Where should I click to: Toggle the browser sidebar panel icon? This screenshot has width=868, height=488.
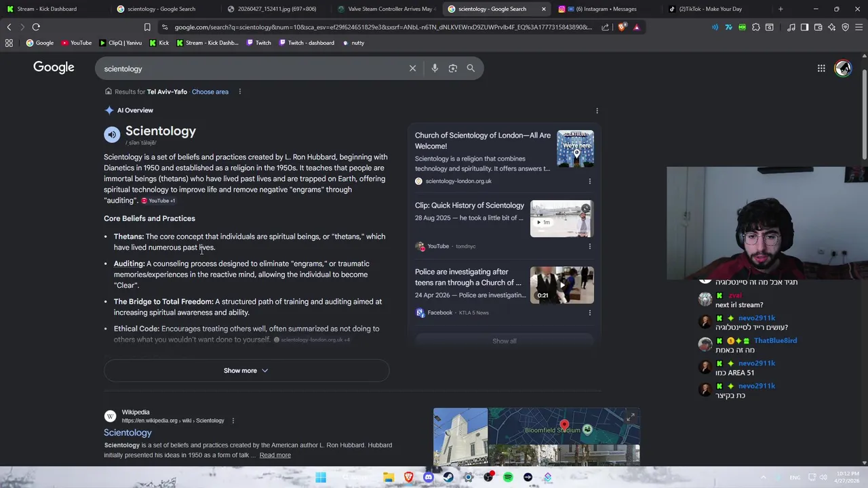point(804,27)
